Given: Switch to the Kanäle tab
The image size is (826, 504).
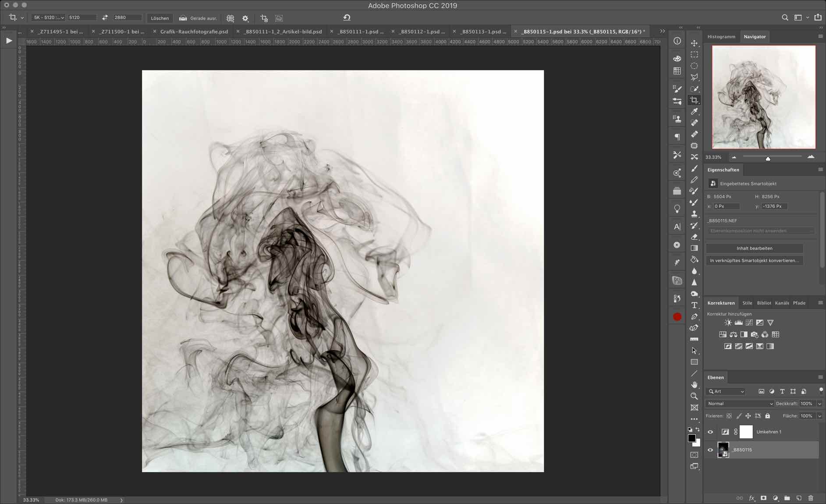Looking at the screenshot, I should [781, 303].
